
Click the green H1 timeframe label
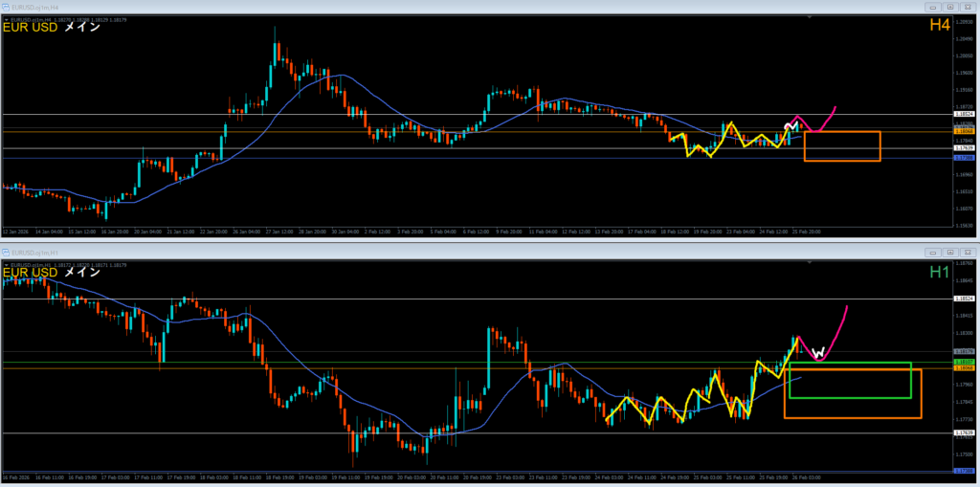(940, 272)
